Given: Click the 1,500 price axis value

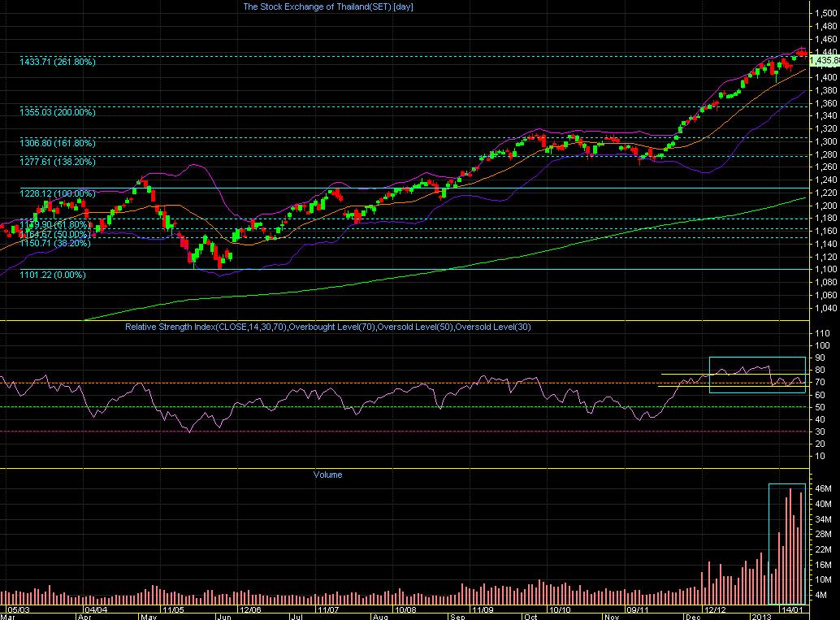Looking at the screenshot, I should [825, 13].
